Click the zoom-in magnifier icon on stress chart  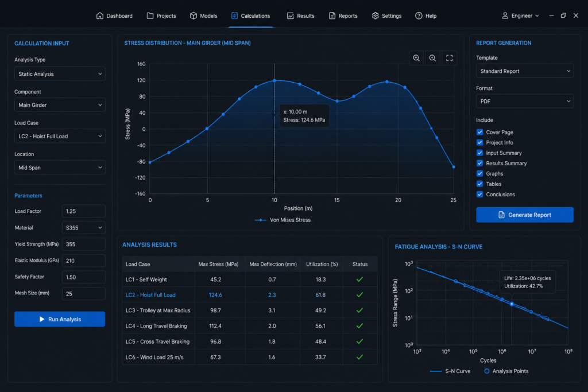coord(416,58)
